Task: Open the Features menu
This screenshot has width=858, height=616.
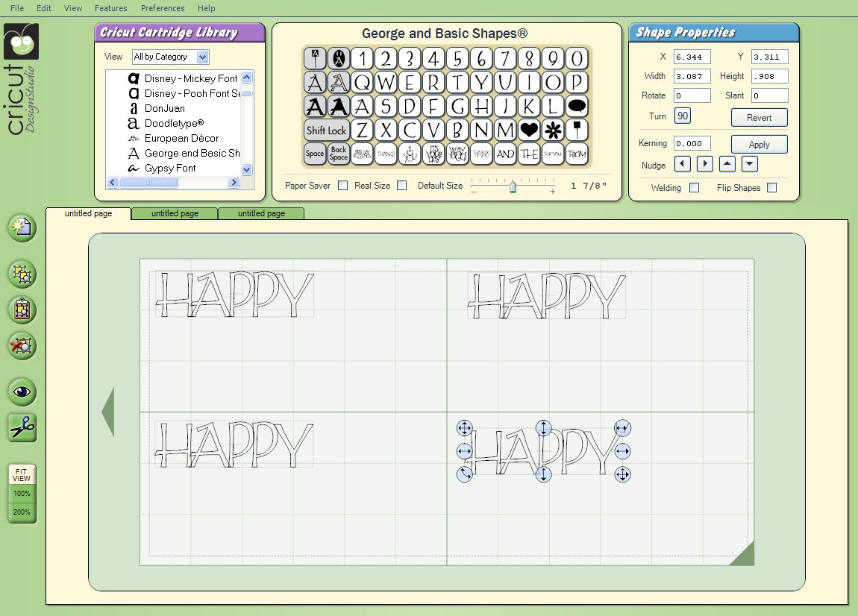Action: pos(110,8)
